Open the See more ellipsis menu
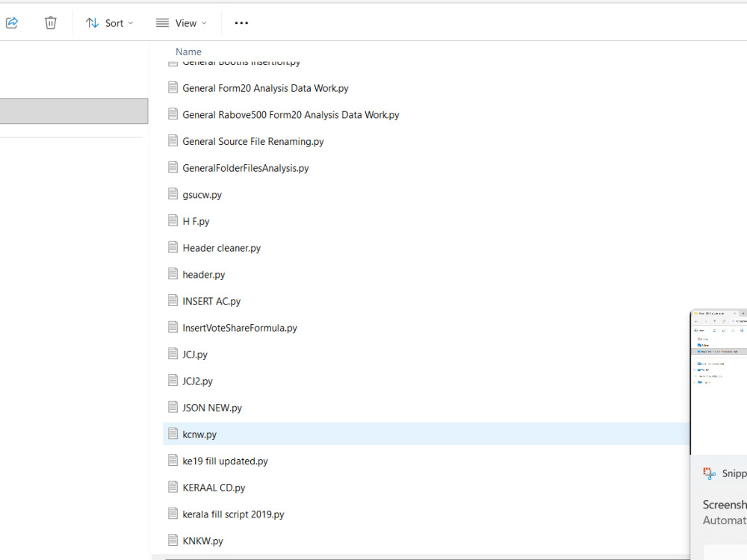747x560 pixels. click(x=241, y=23)
